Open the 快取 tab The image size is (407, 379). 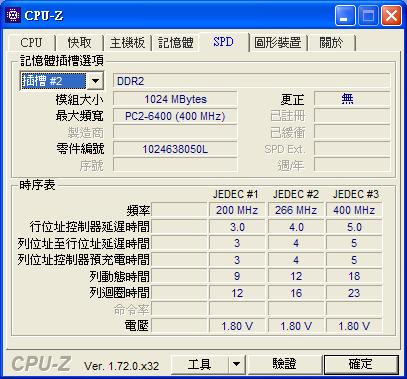pos(79,43)
